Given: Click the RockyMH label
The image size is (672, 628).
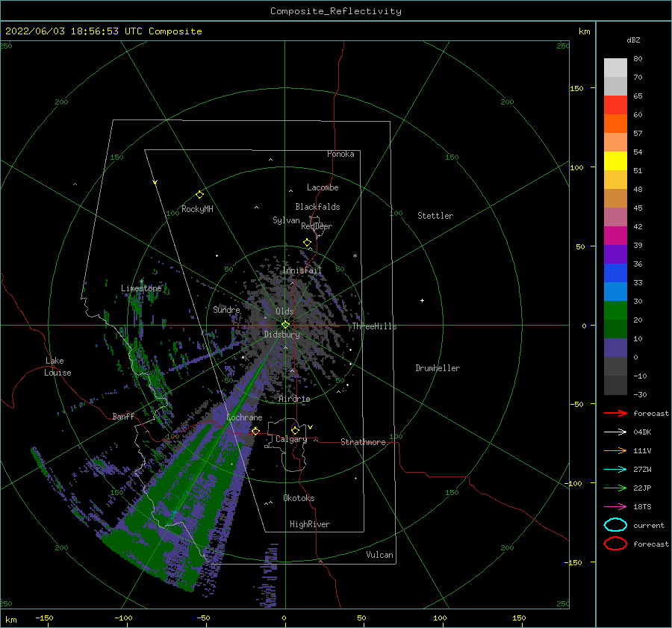Looking at the screenshot, I should [x=197, y=209].
